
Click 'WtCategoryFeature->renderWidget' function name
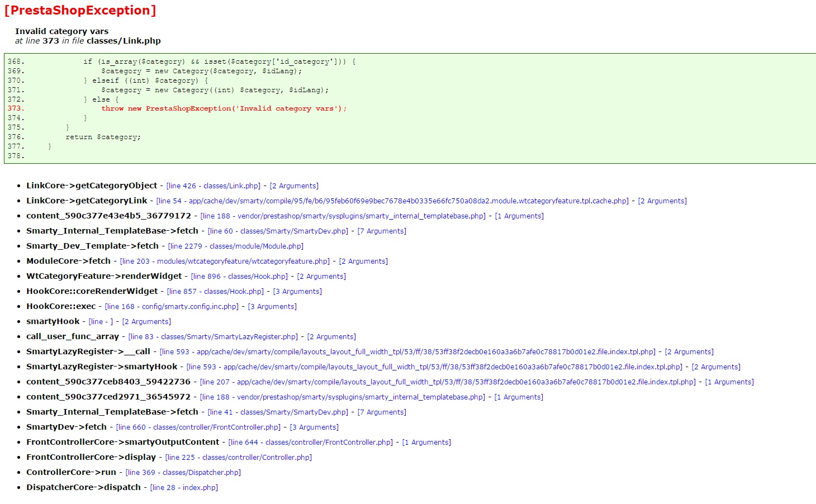104,276
